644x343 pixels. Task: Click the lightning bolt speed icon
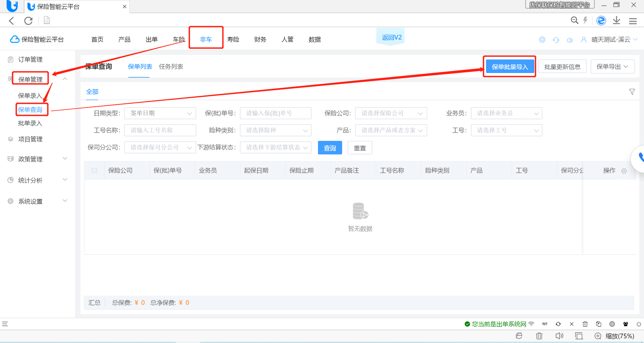click(585, 20)
